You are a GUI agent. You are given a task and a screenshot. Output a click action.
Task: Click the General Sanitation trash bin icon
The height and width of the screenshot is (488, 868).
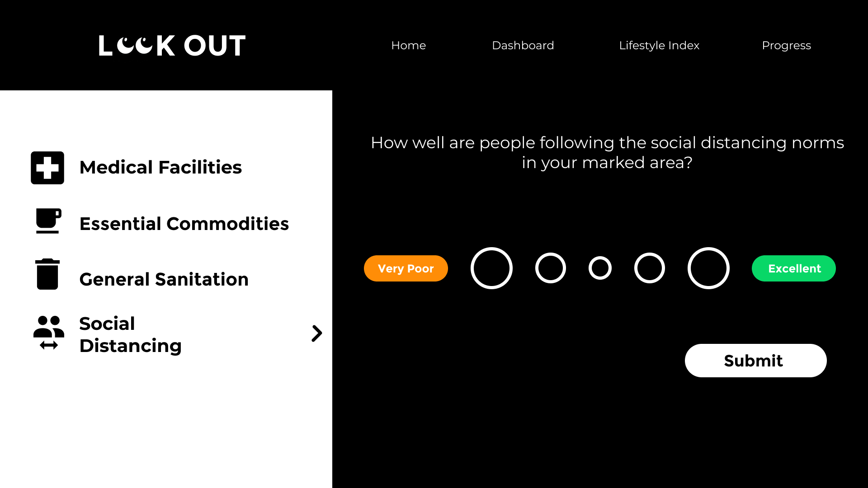point(47,274)
